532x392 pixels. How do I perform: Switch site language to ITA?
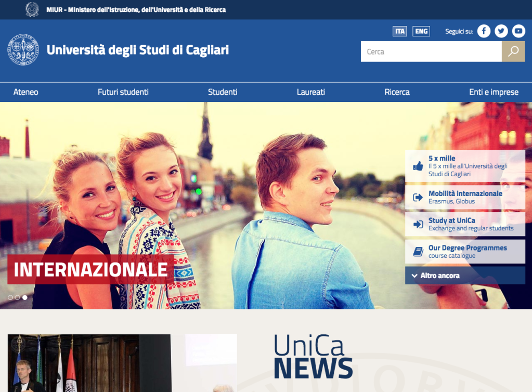click(x=399, y=31)
